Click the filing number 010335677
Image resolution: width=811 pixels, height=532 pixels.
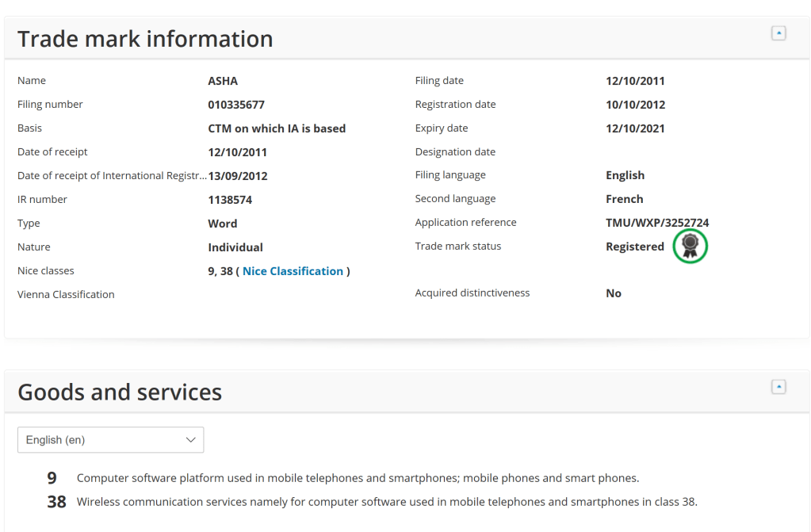coord(236,105)
